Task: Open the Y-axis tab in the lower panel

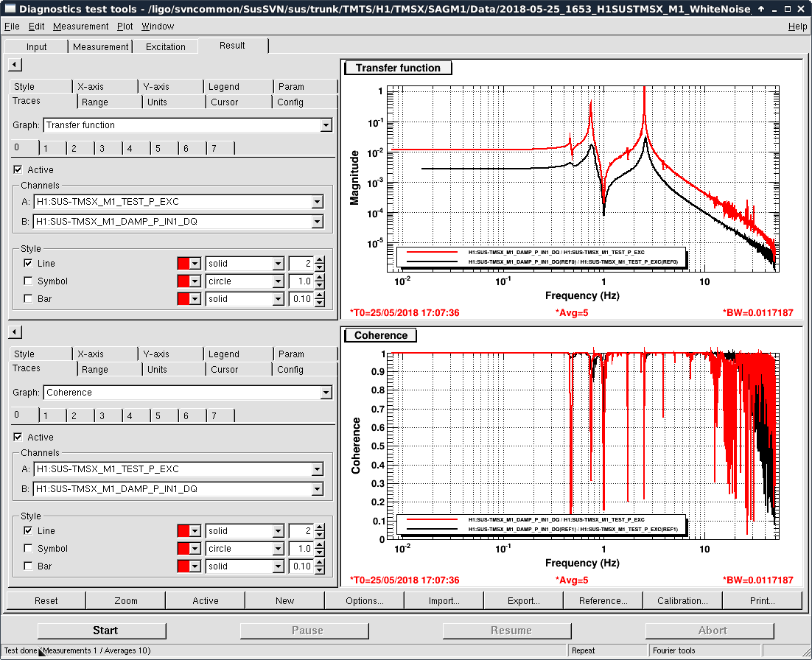Action: point(155,354)
